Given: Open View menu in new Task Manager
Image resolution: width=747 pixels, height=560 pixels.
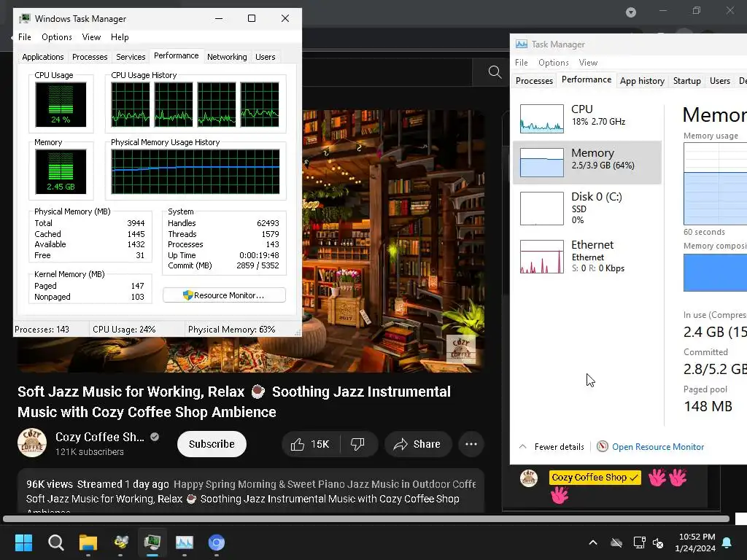Looking at the screenshot, I should click(588, 63).
